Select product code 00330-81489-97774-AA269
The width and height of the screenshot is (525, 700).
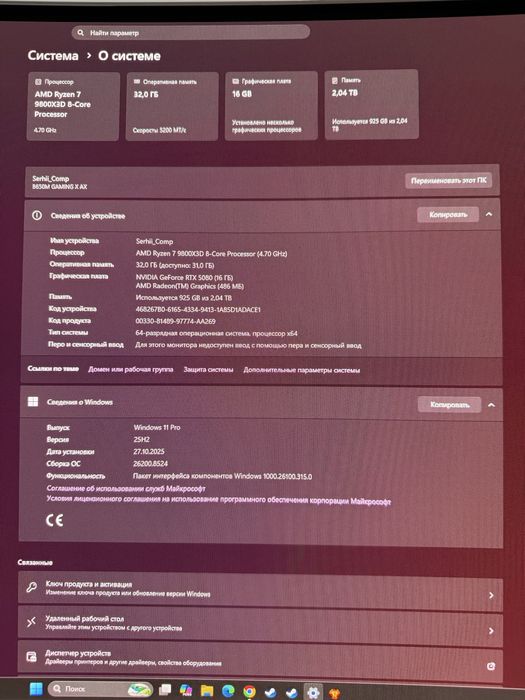coord(175,321)
